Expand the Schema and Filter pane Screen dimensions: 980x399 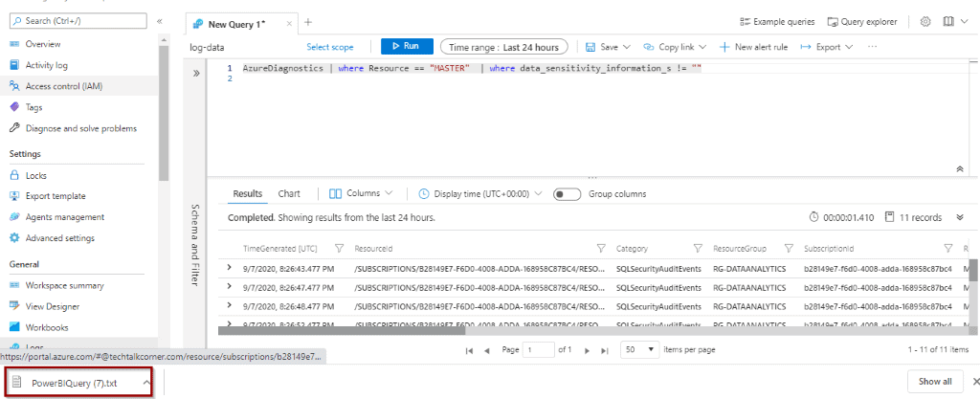click(x=195, y=73)
